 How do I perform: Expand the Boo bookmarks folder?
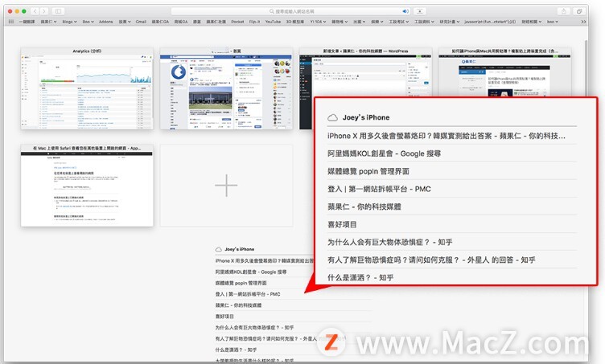coord(88,22)
